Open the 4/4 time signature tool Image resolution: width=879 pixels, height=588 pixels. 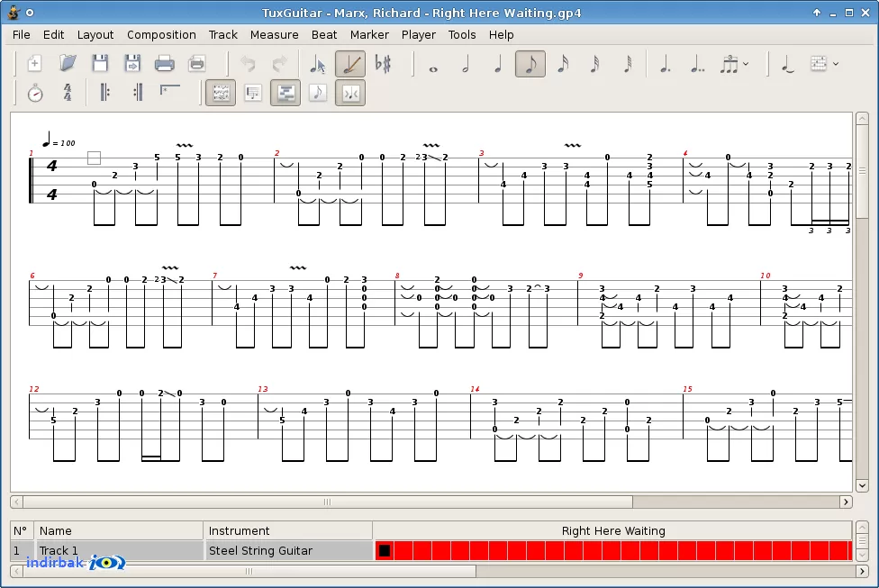coord(68,93)
